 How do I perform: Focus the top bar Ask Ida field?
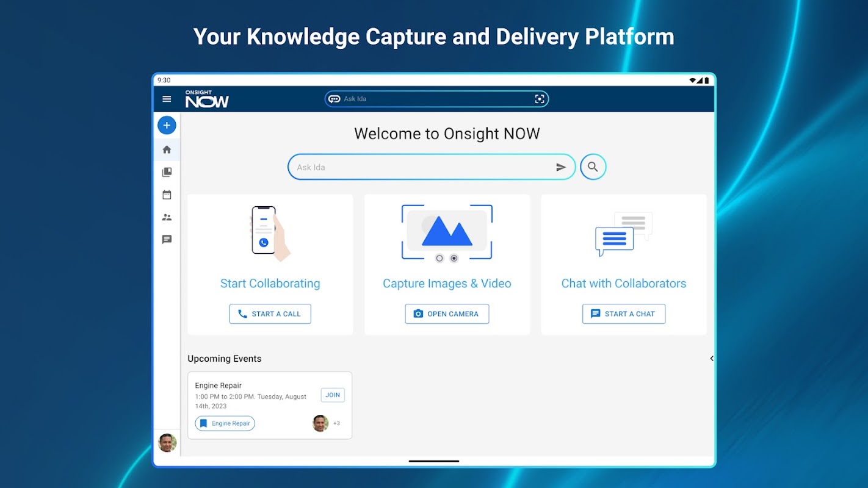coord(436,99)
